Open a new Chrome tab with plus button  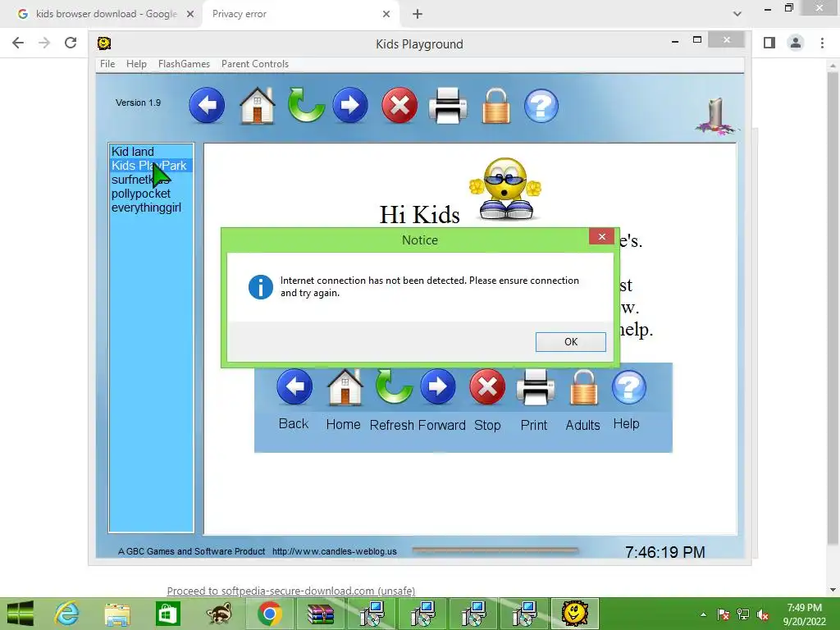coord(418,14)
